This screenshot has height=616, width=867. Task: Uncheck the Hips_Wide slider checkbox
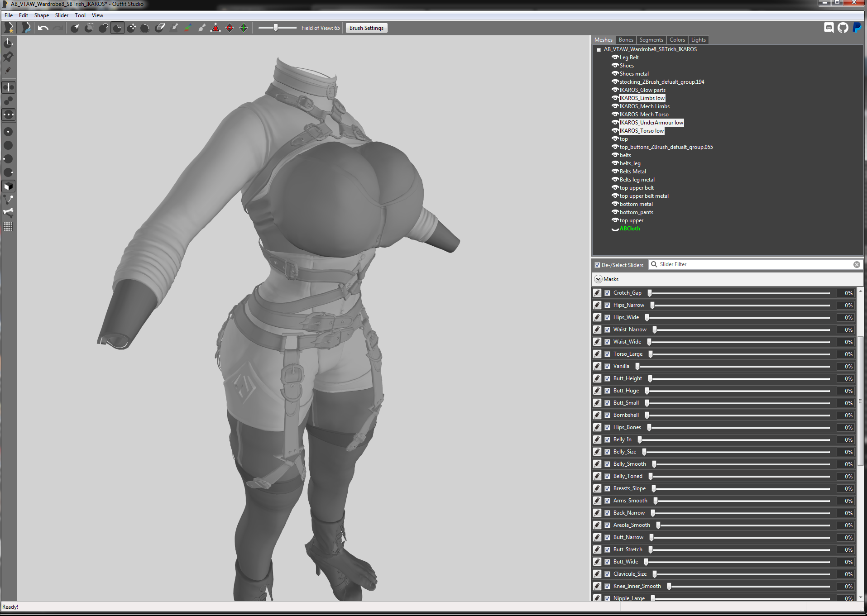[x=607, y=317]
